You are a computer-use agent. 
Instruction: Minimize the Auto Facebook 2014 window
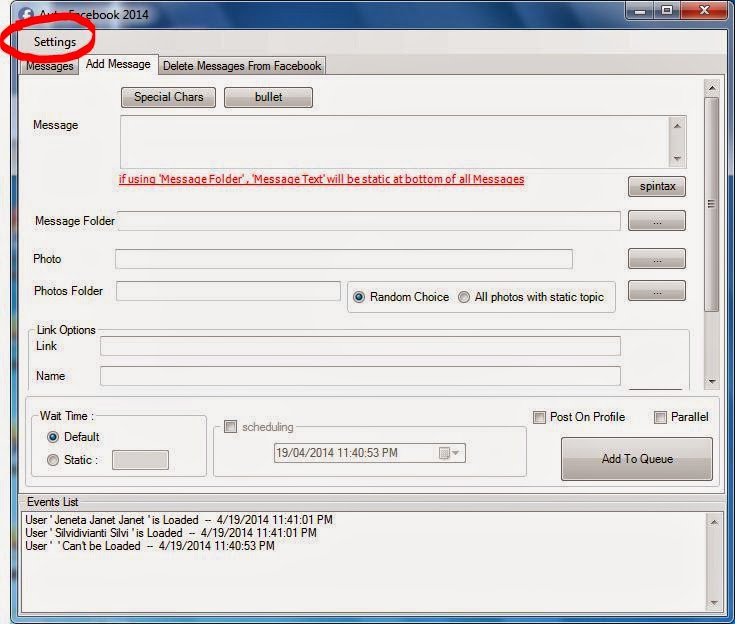(639, 10)
